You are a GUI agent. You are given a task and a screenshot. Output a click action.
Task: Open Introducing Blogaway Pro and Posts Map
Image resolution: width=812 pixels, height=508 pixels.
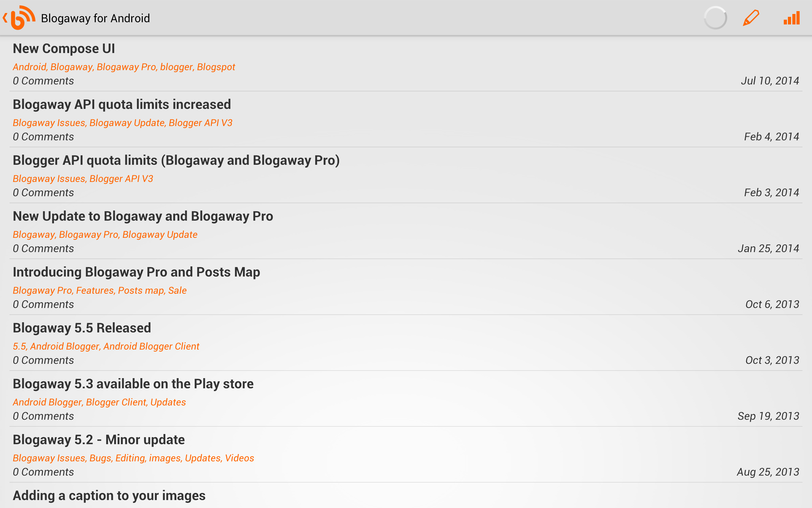406,287
